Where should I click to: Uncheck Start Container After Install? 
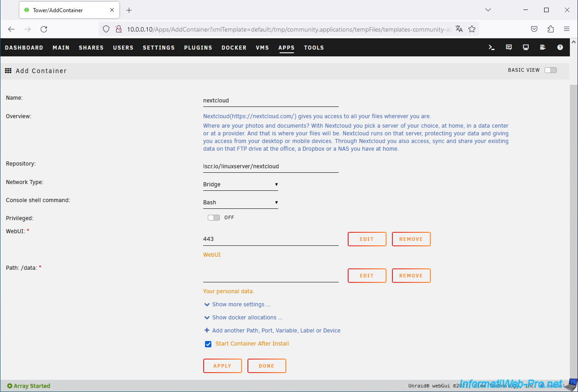click(208, 344)
